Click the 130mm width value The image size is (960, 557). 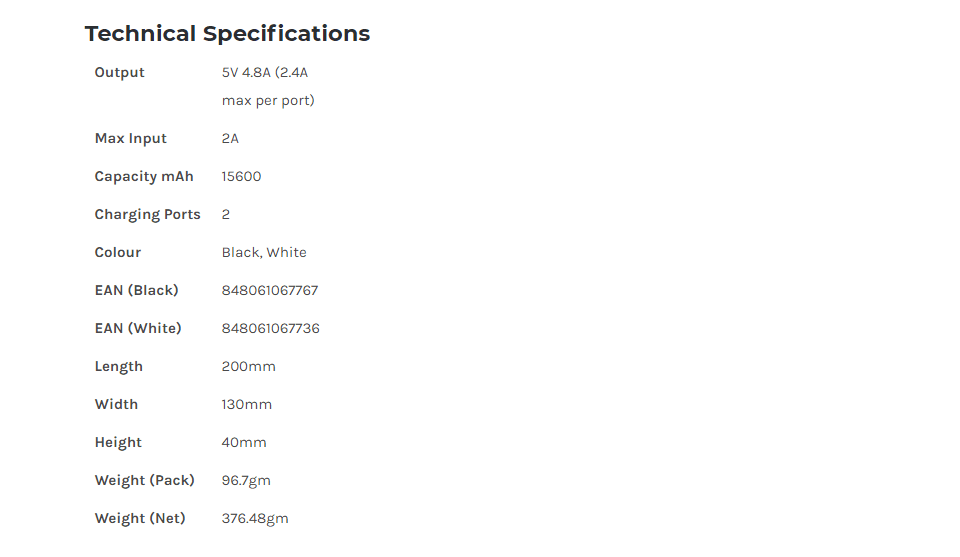click(x=247, y=404)
